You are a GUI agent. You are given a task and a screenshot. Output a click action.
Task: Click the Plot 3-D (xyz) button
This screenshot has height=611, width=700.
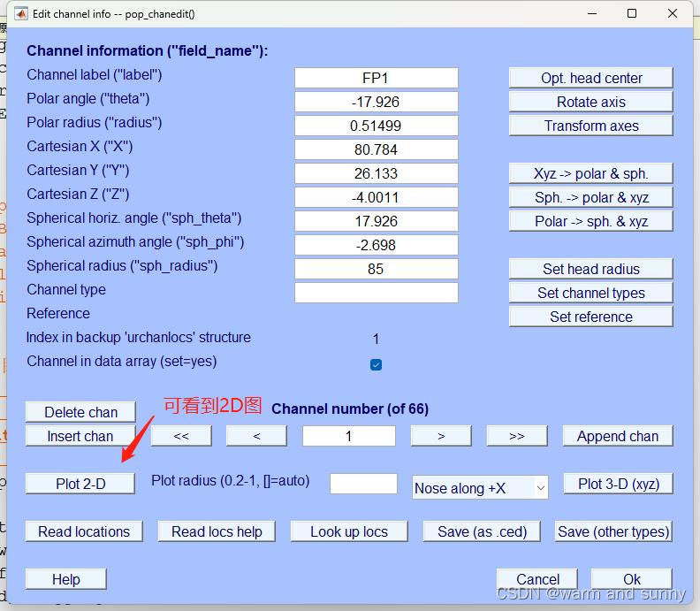[619, 484]
